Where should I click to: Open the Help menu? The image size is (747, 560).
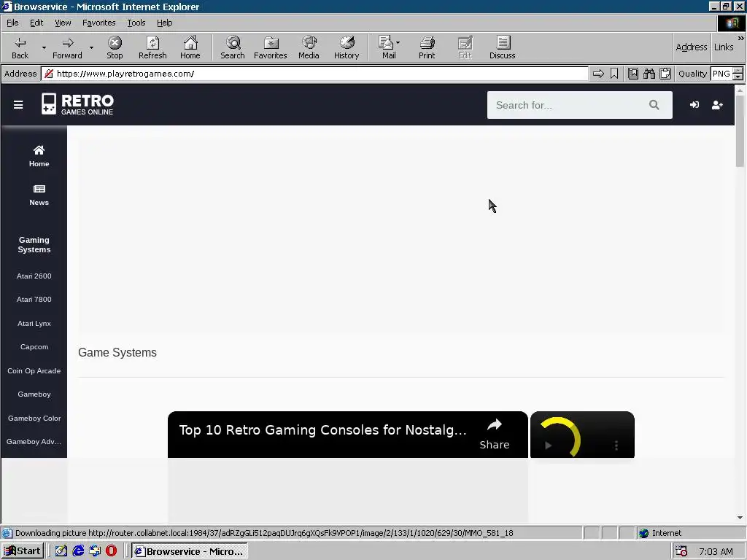tap(164, 23)
